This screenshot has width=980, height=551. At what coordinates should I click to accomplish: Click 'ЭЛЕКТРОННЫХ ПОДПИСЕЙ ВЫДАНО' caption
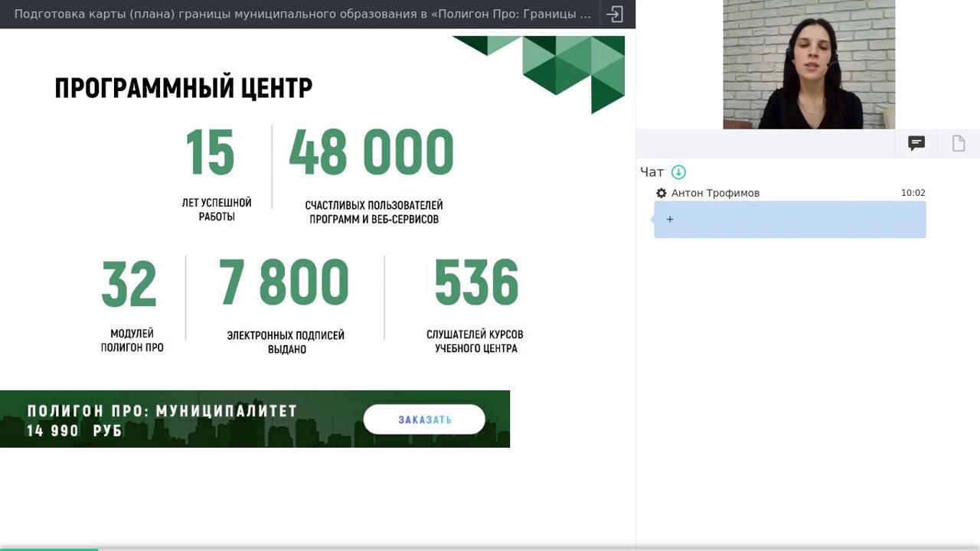286,342
